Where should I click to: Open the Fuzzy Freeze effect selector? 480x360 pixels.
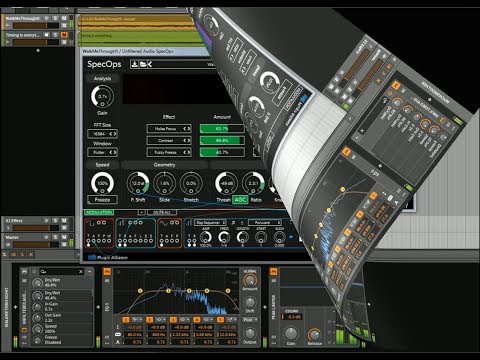(x=169, y=152)
